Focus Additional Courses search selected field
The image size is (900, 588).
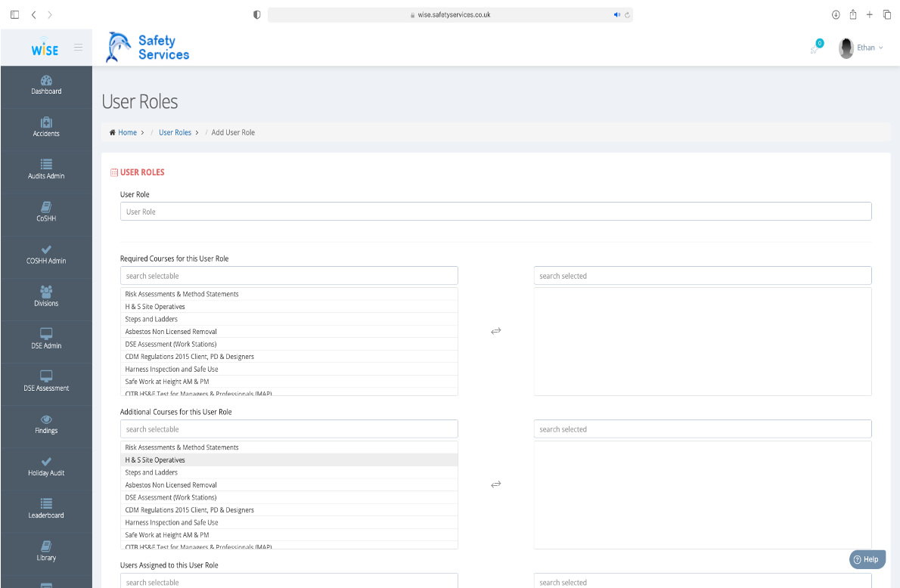[x=703, y=429]
